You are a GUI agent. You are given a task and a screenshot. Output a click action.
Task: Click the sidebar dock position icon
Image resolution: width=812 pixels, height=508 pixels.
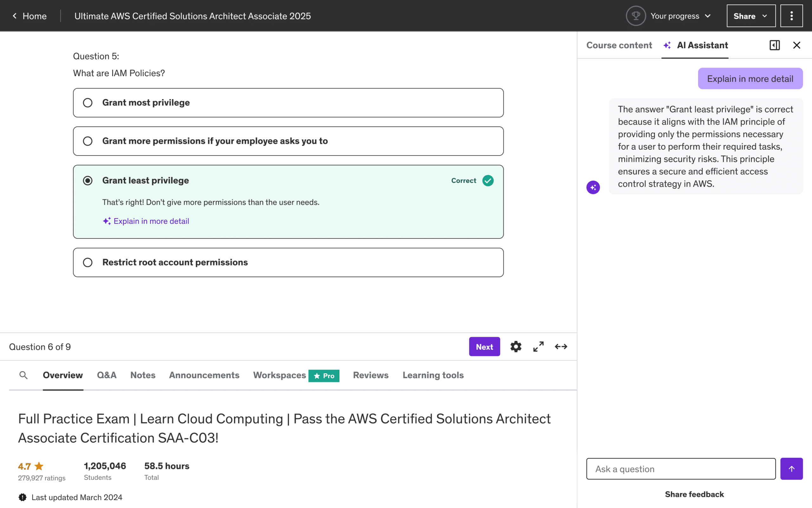click(775, 45)
